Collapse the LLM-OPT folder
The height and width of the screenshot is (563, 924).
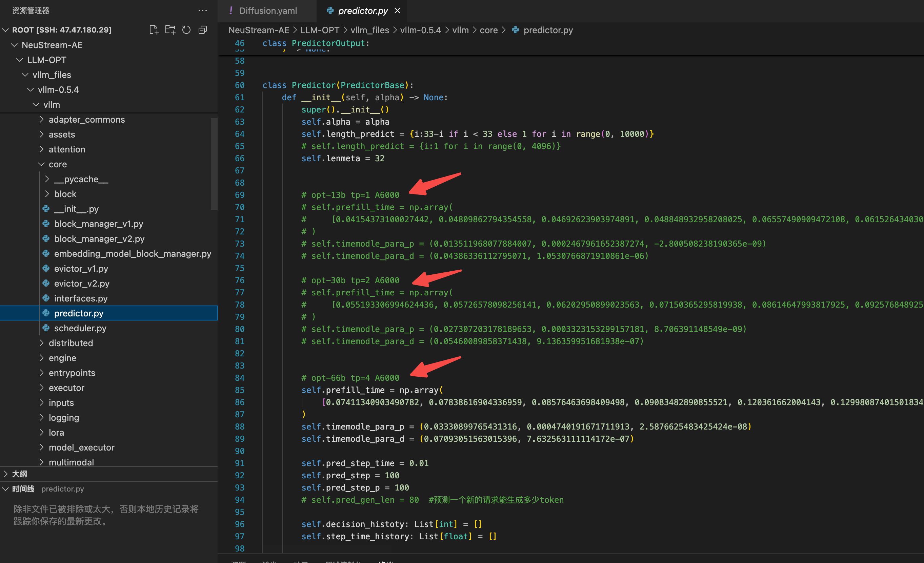[x=20, y=60]
